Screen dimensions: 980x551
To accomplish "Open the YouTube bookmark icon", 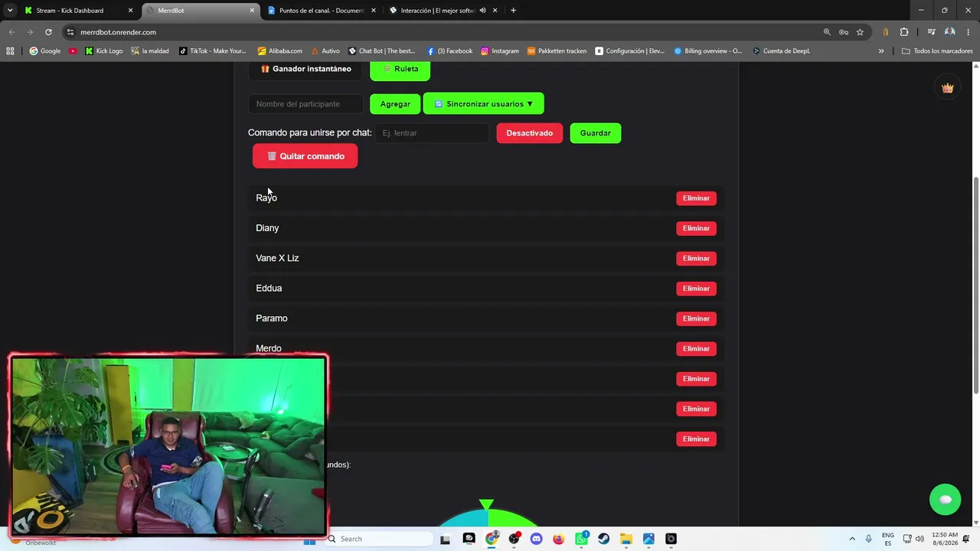I will [x=73, y=51].
